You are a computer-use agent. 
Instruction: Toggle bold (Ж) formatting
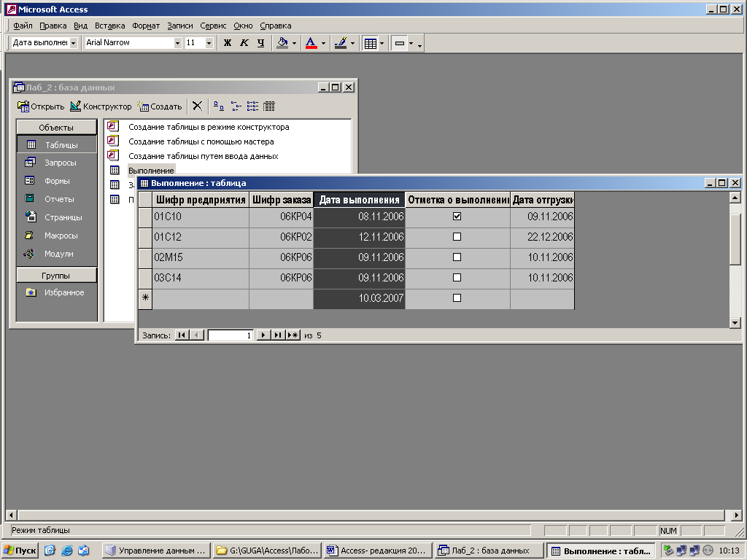228,43
